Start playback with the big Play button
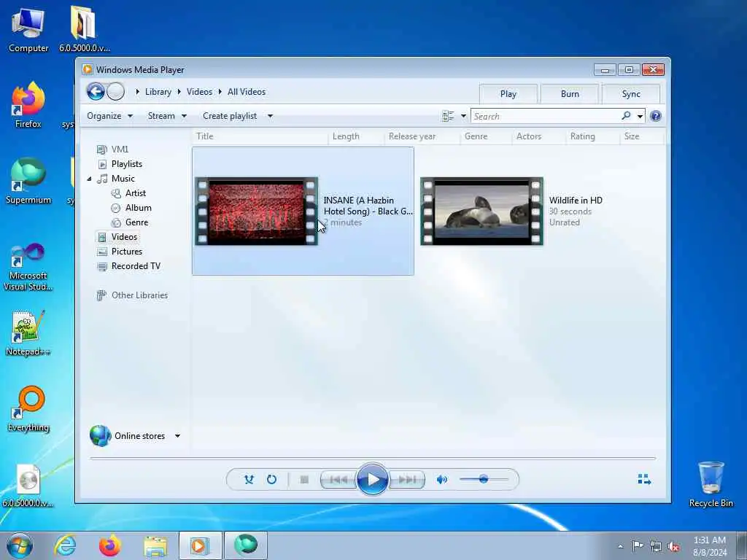 pyautogui.click(x=373, y=479)
